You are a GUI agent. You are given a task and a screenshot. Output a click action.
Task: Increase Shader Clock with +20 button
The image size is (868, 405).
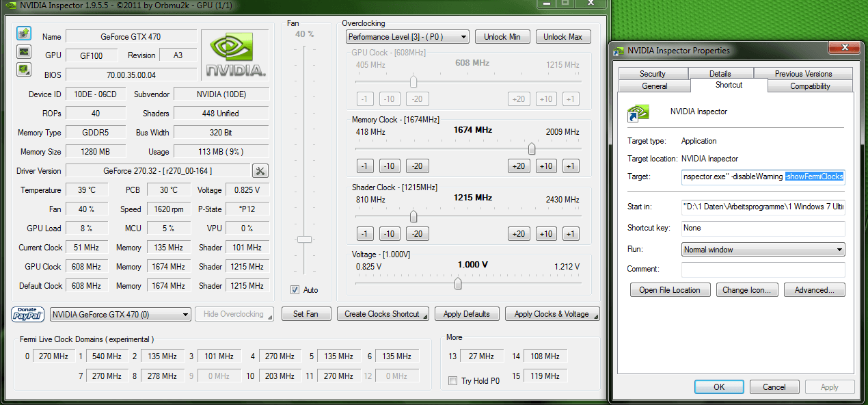519,234
